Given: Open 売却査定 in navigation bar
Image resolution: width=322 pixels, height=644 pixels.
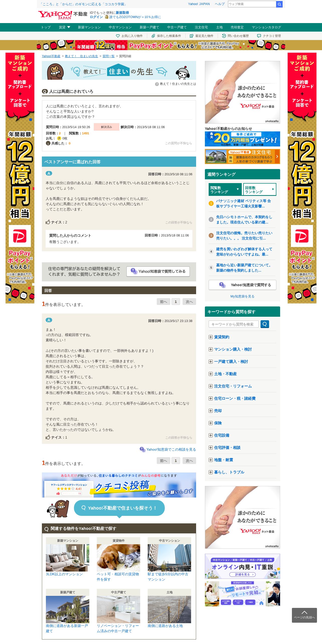Looking at the screenshot, I should (237, 27).
